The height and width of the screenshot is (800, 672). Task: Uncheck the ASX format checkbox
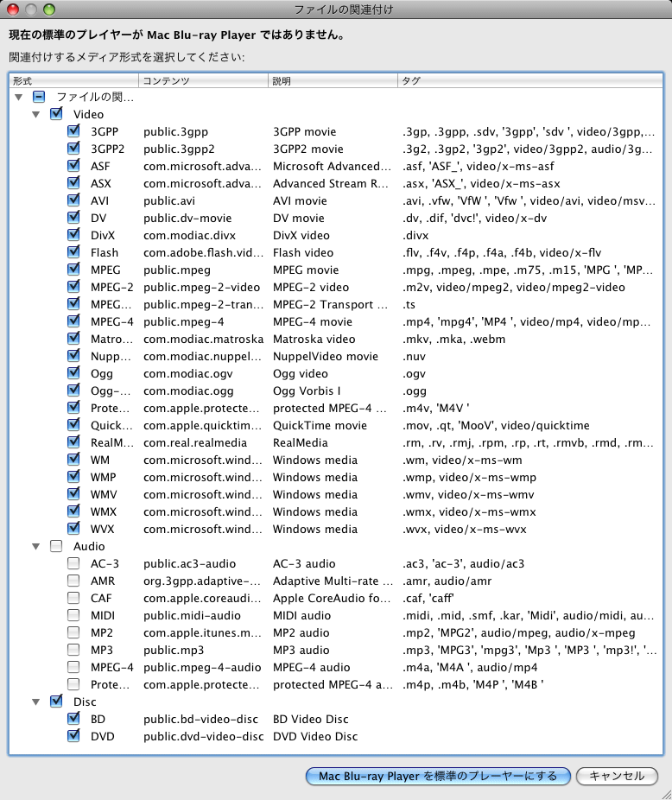pyautogui.click(x=73, y=182)
